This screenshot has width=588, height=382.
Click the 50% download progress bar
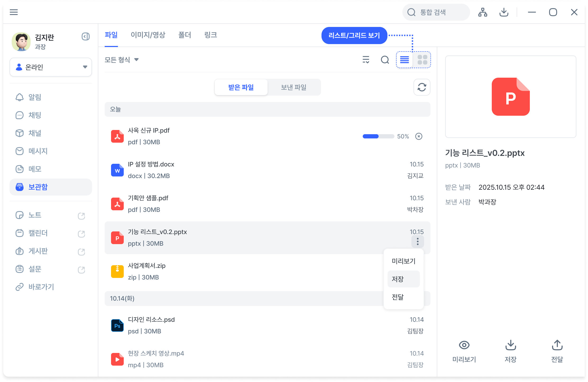pos(378,136)
